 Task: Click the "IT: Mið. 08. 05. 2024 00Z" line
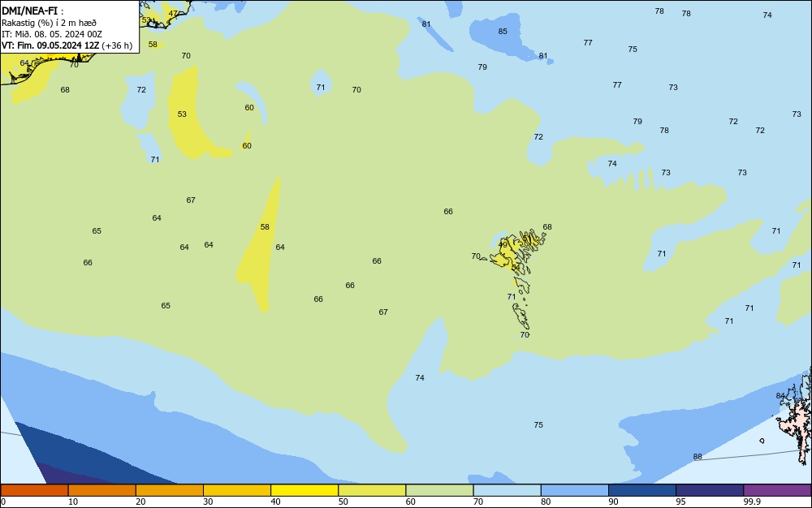pyautogui.click(x=52, y=34)
